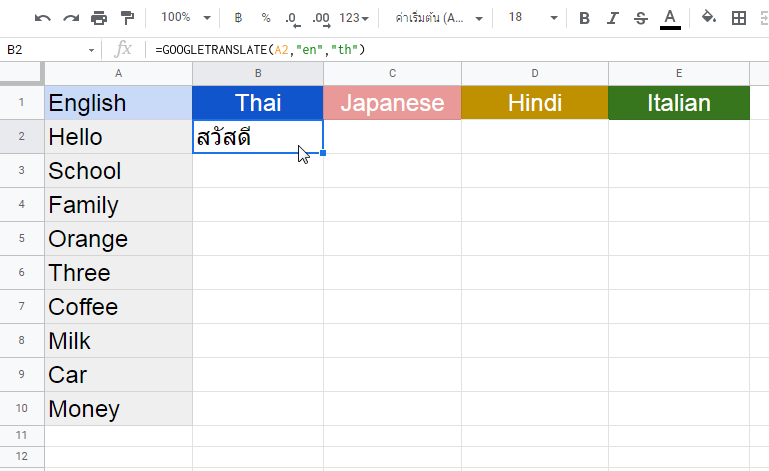
Task: Format as percent icon
Action: click(266, 18)
